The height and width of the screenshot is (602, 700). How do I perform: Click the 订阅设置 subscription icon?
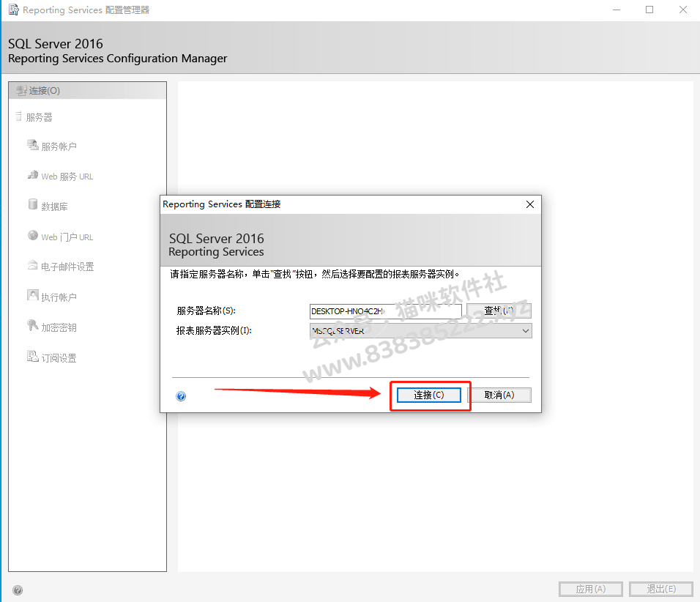33,356
